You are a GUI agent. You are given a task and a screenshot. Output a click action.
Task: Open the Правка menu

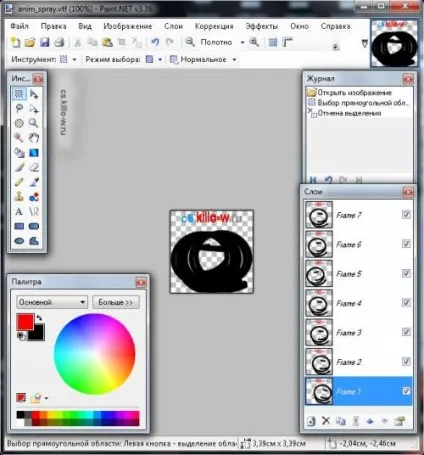(54, 26)
